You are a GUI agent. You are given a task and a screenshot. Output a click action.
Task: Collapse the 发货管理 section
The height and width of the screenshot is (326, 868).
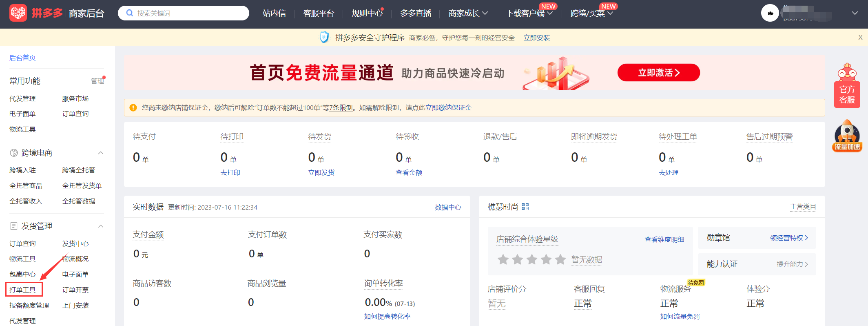click(x=101, y=226)
